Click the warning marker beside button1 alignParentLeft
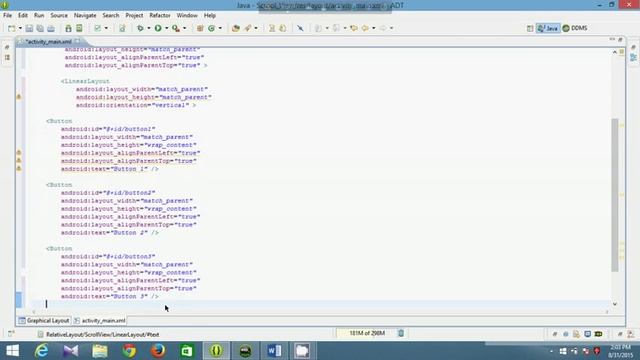 click(x=19, y=153)
